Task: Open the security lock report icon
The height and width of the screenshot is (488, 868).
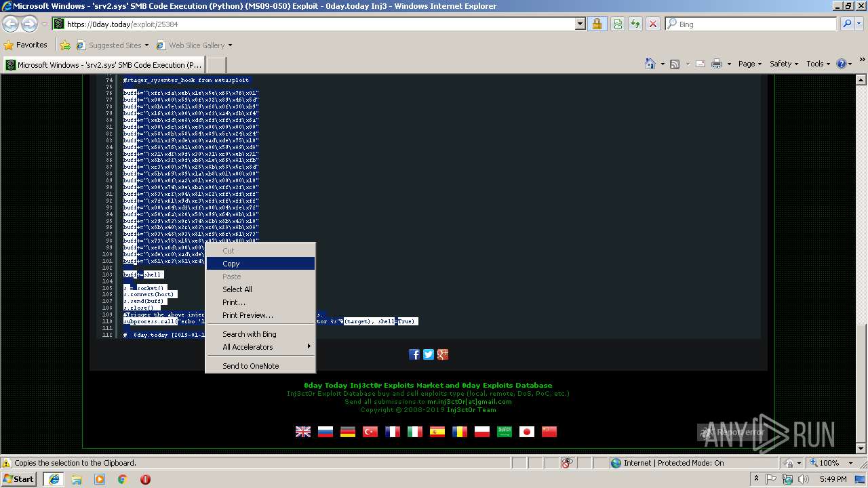Action: click(597, 24)
